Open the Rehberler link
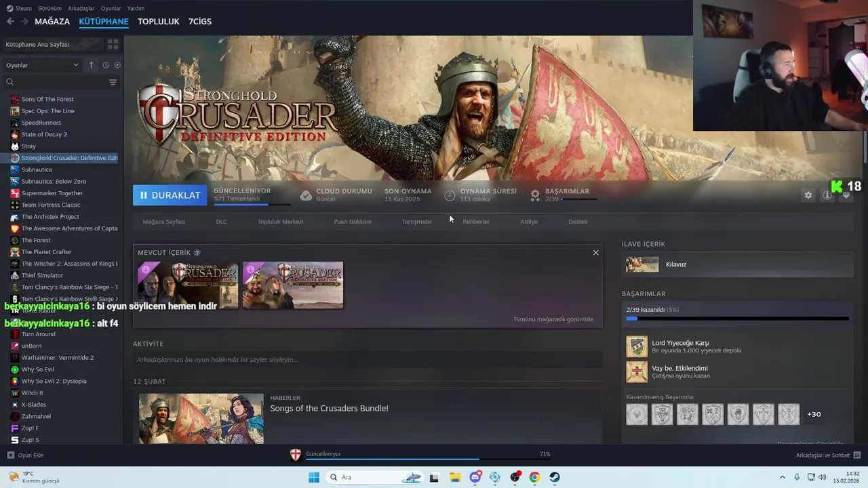This screenshot has width=868, height=488. (x=476, y=222)
